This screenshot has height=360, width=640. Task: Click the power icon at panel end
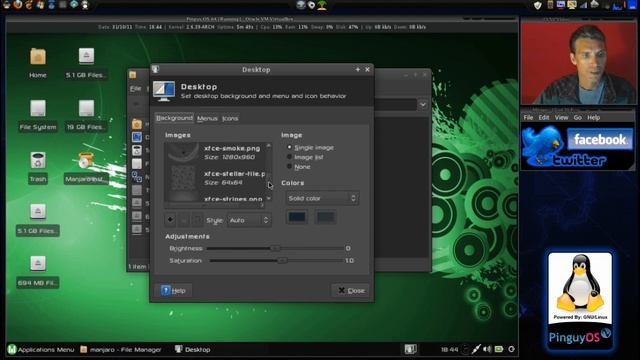point(511,349)
